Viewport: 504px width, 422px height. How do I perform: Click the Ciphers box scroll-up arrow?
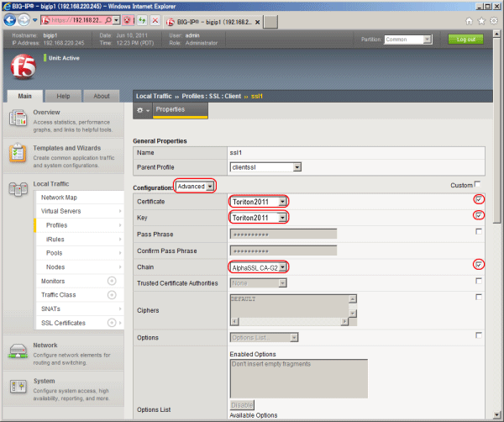point(353,299)
